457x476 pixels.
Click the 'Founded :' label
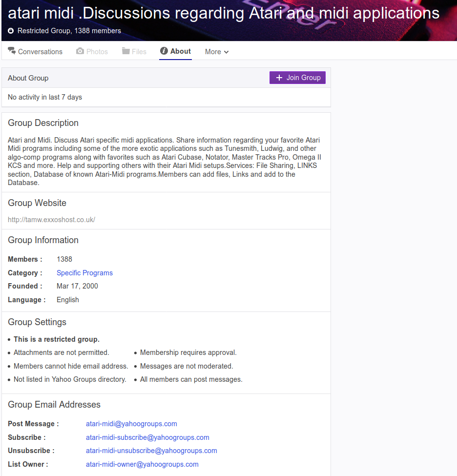click(25, 286)
